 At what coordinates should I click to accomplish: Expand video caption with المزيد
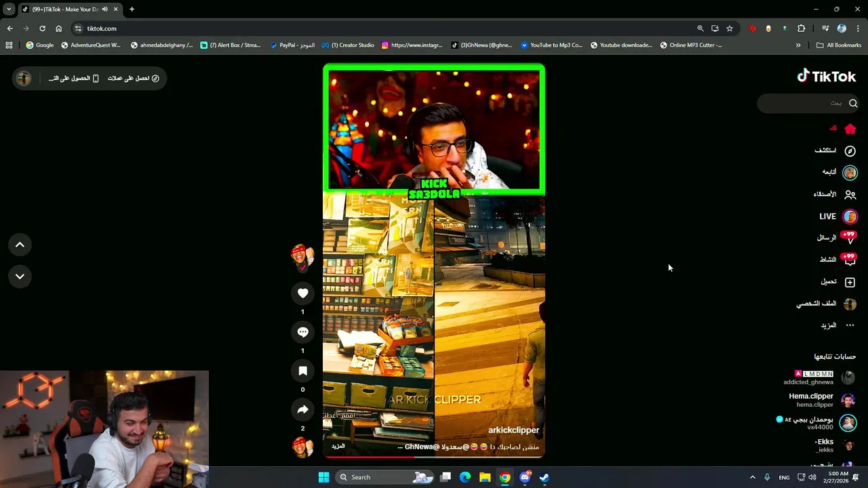(338, 447)
